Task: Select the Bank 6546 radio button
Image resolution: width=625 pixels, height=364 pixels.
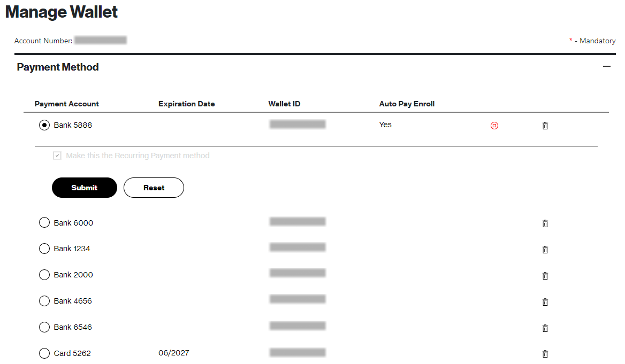Action: (x=44, y=327)
